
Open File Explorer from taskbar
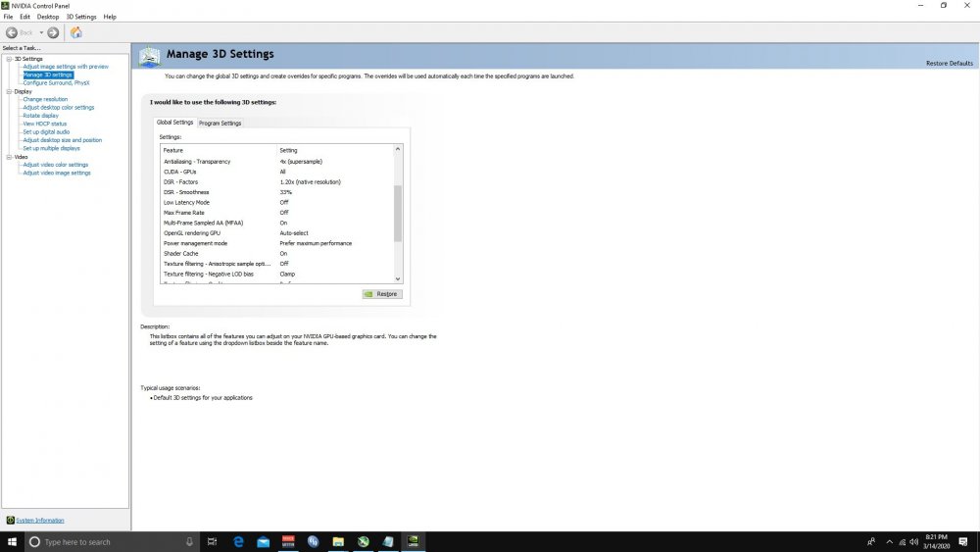[x=338, y=542]
